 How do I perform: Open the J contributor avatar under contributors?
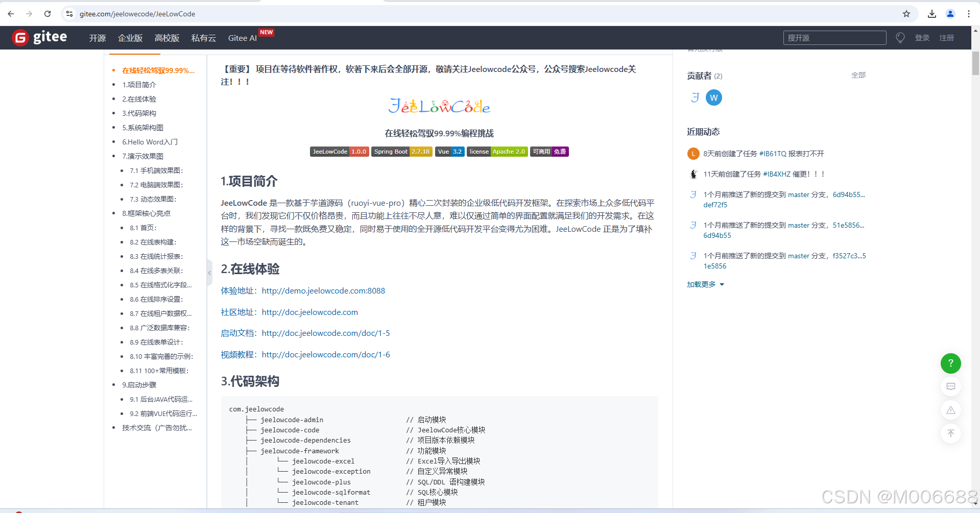click(695, 97)
